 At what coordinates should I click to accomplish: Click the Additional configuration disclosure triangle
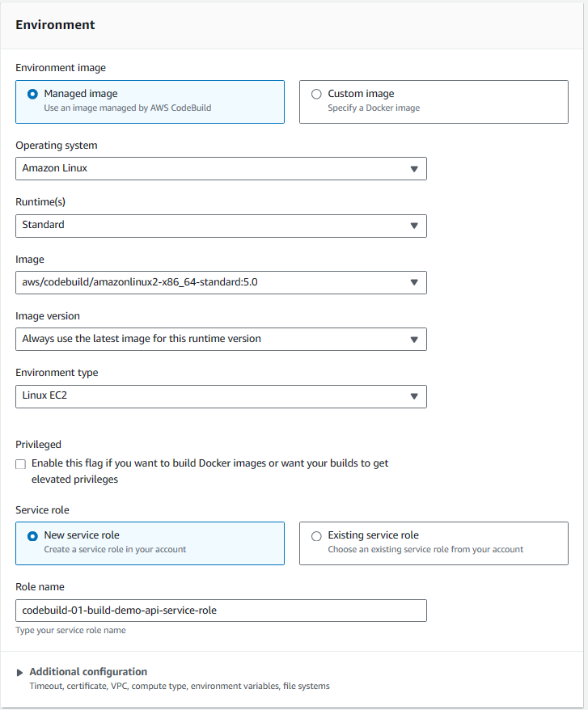(x=20, y=671)
